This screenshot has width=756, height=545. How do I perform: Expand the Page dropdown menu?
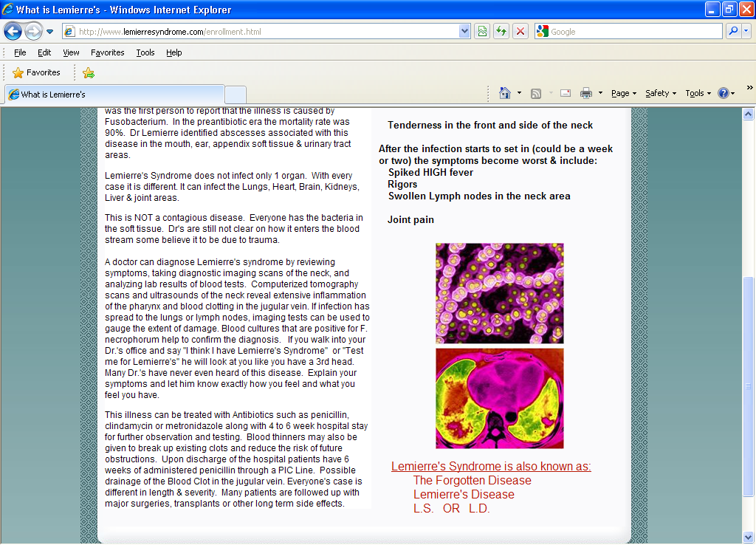[624, 94]
